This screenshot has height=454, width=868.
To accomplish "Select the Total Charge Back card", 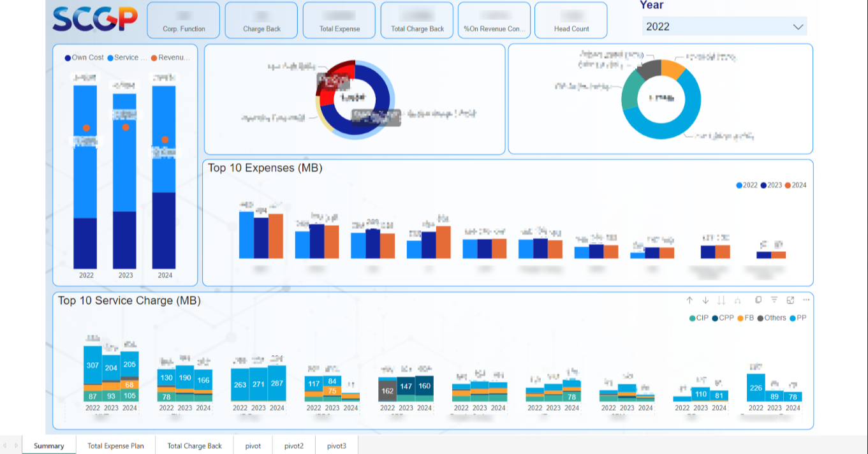I will 417,20.
